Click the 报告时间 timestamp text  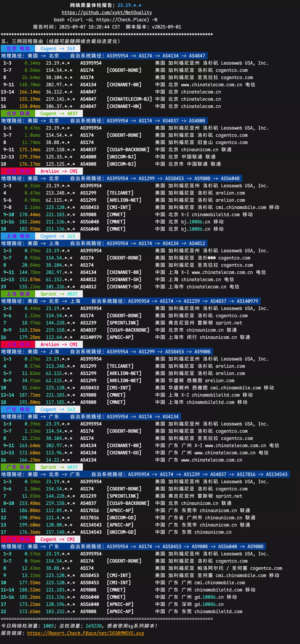(x=75, y=27)
